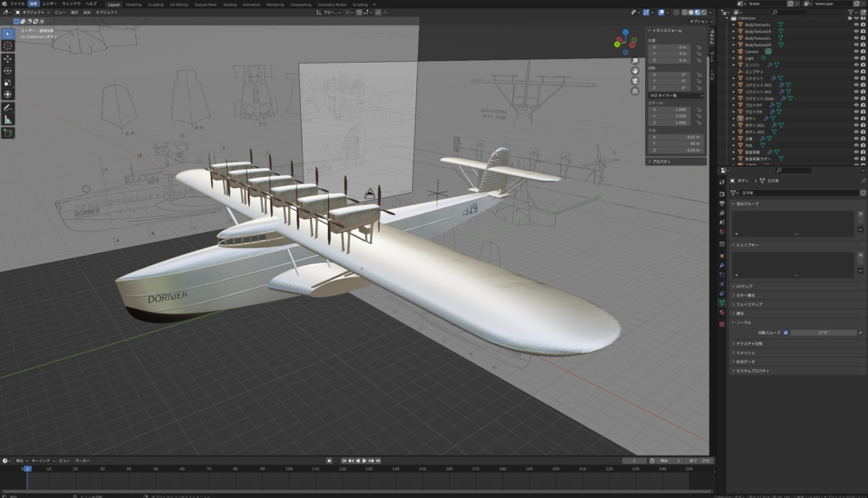Expand the UVマップ panel
This screenshot has height=498, width=868.
tap(797, 286)
